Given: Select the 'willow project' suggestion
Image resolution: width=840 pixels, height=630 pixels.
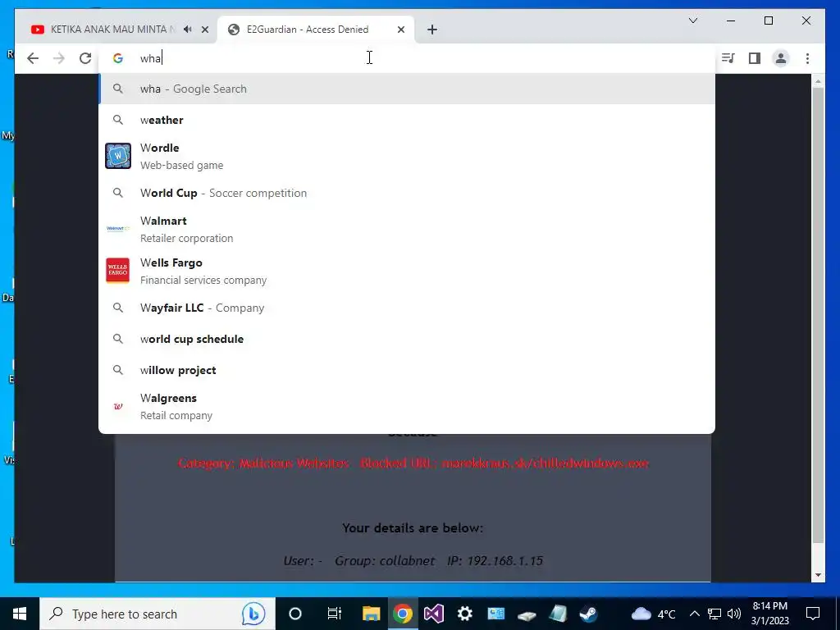Looking at the screenshot, I should tap(407, 370).
